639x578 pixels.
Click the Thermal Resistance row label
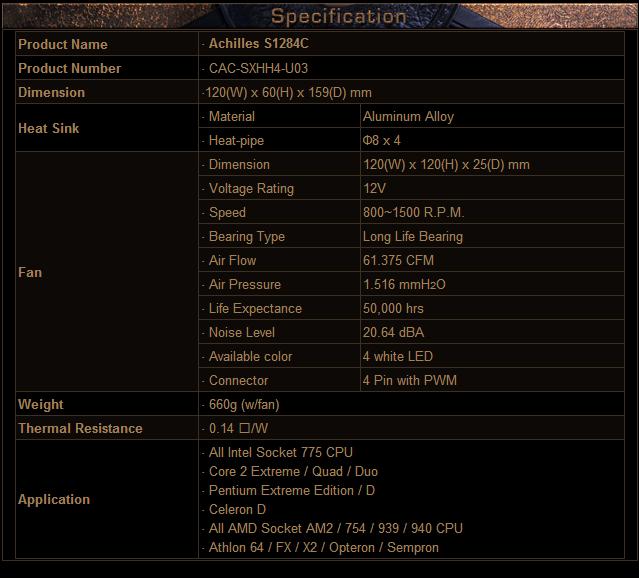80,428
